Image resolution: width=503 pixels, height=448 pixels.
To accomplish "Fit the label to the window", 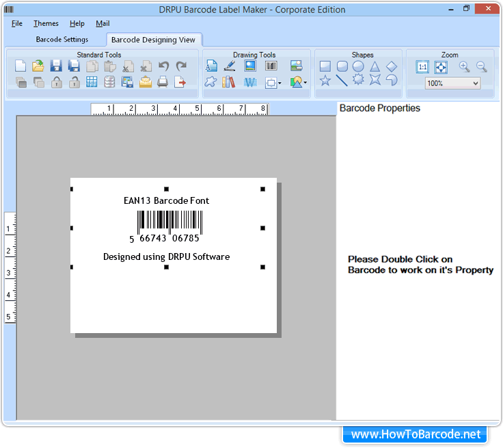I will [440, 67].
